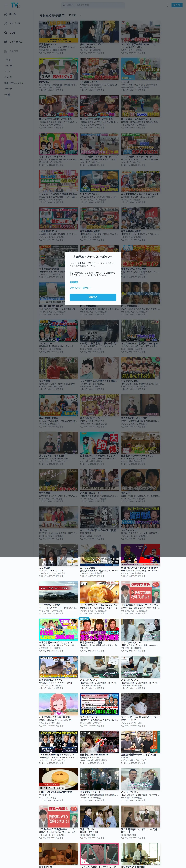Click the home icon in sidebar

[x=6, y=14]
